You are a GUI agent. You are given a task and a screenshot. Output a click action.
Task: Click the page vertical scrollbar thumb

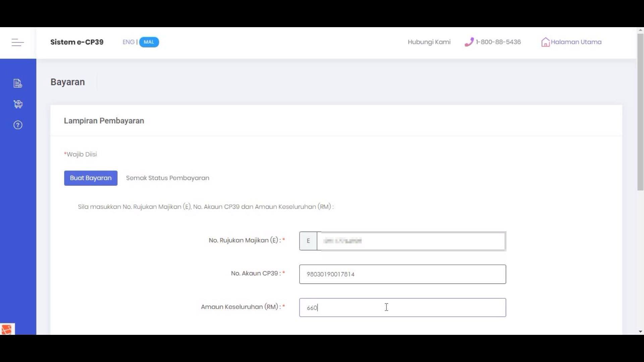pos(640,112)
